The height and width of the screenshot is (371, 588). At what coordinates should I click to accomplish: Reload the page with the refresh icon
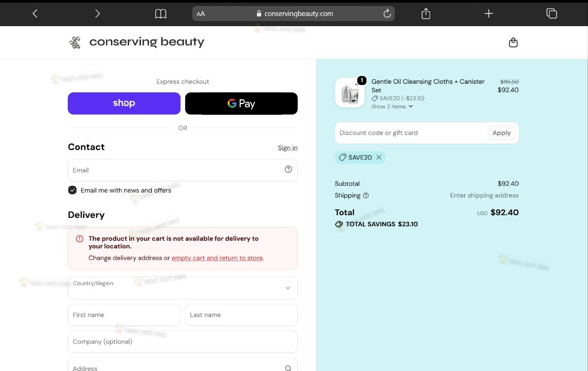[x=387, y=13]
